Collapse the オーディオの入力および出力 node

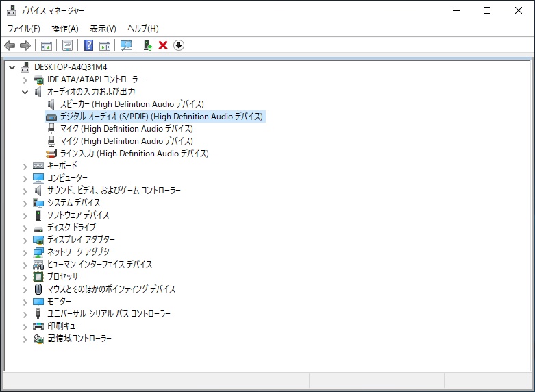pyautogui.click(x=25, y=92)
